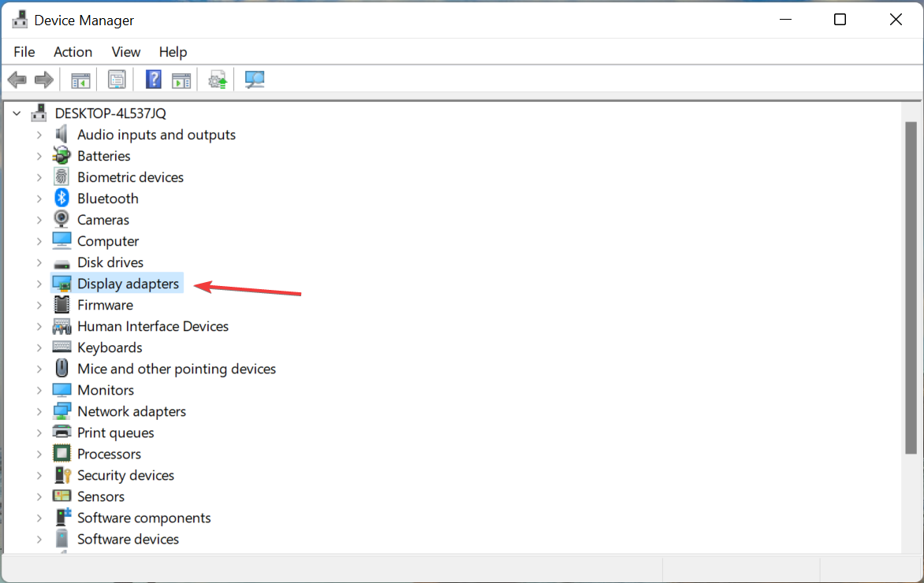Expand the Display adapters category
Screen dimensions: 924x583
tap(39, 283)
